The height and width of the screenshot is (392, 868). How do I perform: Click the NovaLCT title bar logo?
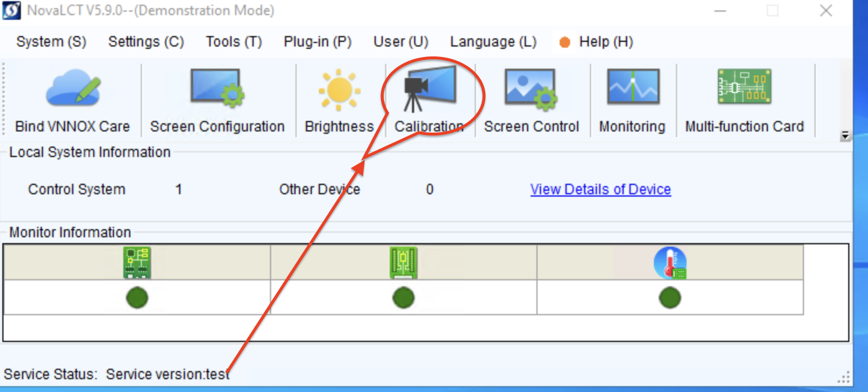pyautogui.click(x=12, y=10)
